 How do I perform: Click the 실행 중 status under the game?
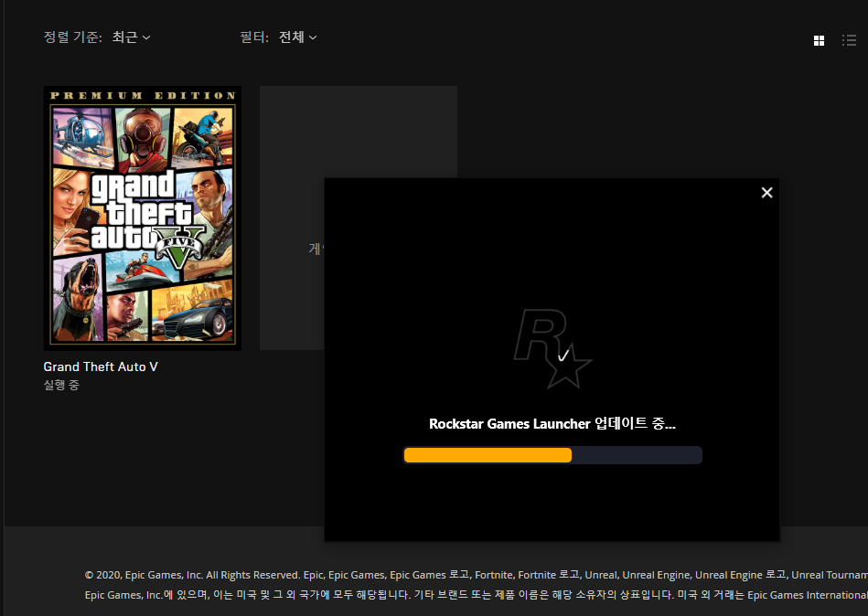[x=61, y=385]
